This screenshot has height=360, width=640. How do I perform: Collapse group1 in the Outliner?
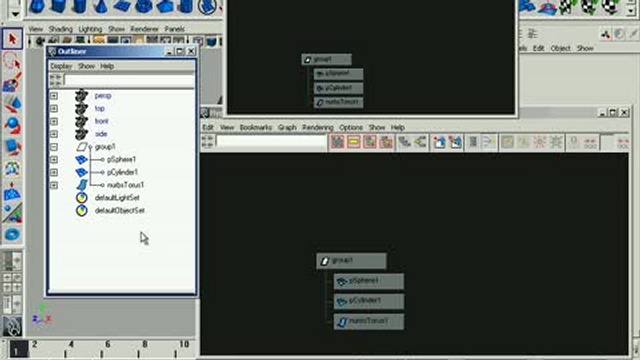[54, 147]
